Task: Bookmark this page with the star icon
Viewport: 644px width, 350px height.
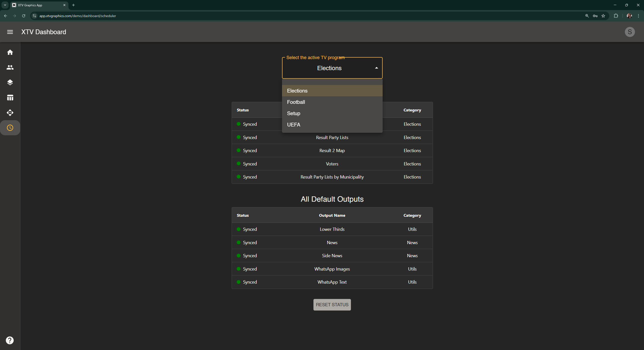Action: 603,16
